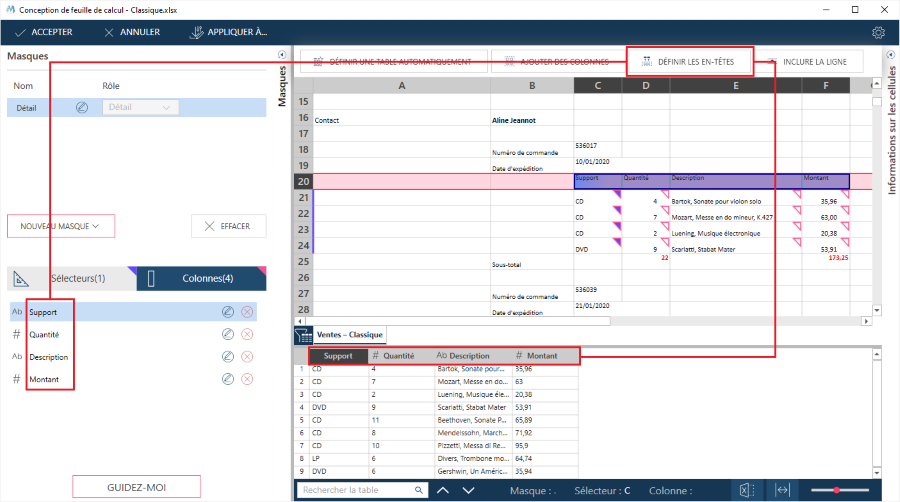The width and height of the screenshot is (900, 502).
Task: Open the settings gear icon
Action: (878, 32)
